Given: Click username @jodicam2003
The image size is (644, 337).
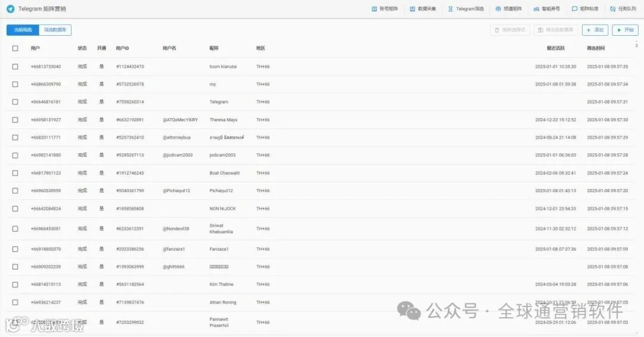Looking at the screenshot, I should point(178,155).
